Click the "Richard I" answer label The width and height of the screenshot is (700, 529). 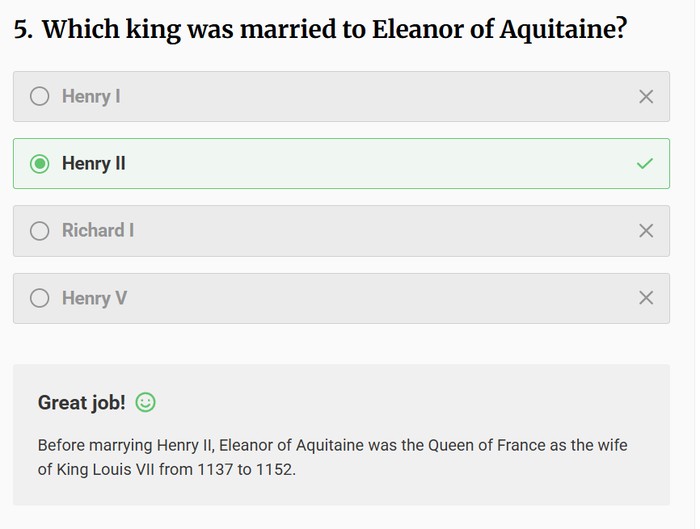(98, 231)
